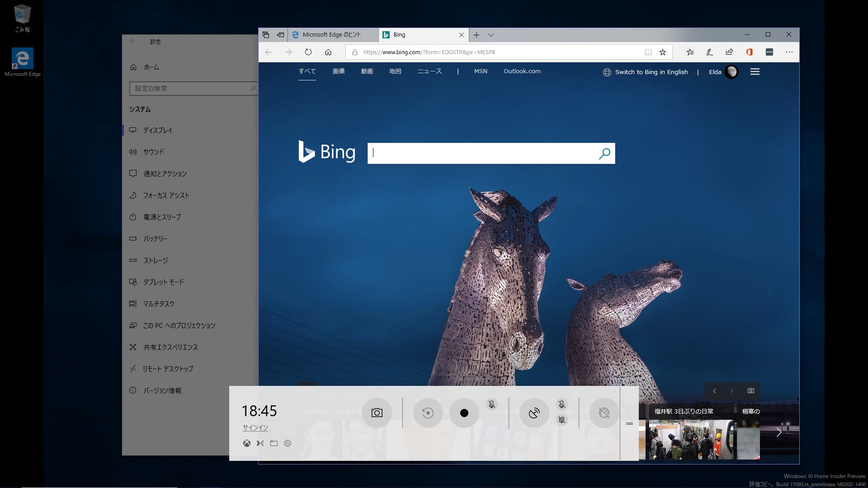868x488 pixels.
Task: Share the page from Edge toolbar
Action: [729, 52]
